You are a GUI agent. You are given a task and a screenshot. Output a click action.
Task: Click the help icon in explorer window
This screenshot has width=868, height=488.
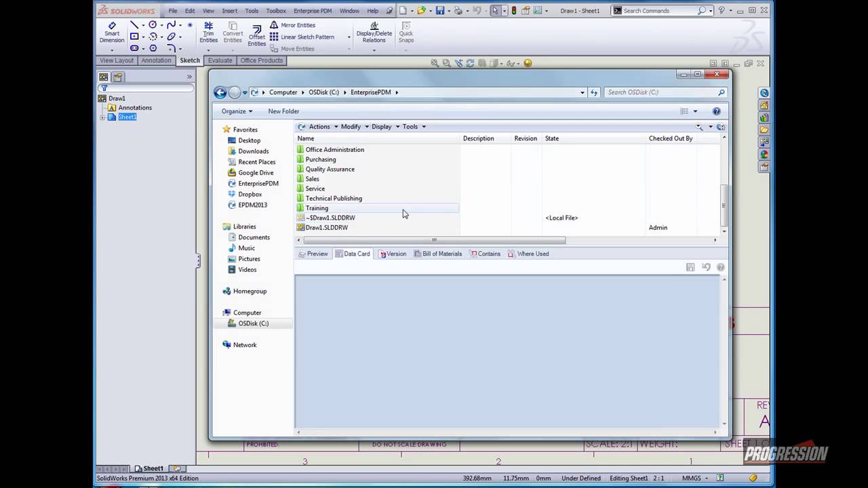click(716, 111)
